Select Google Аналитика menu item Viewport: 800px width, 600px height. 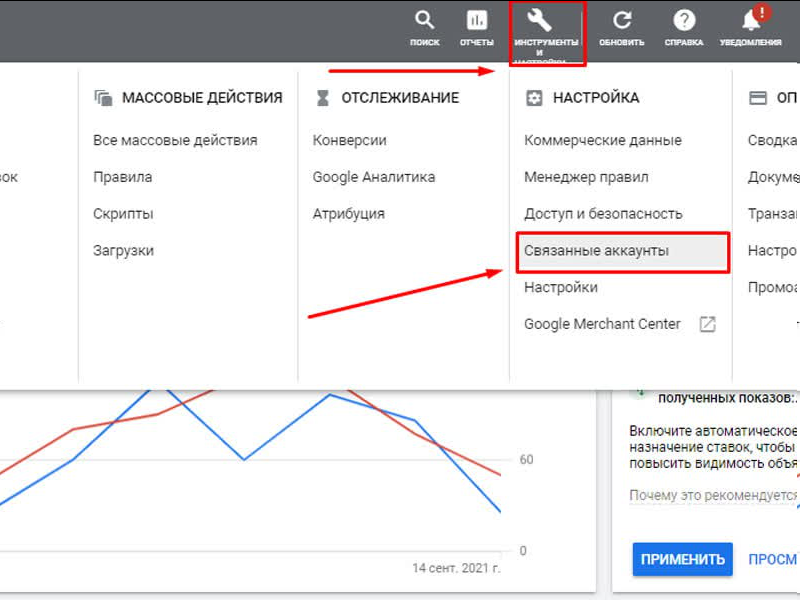tap(374, 177)
